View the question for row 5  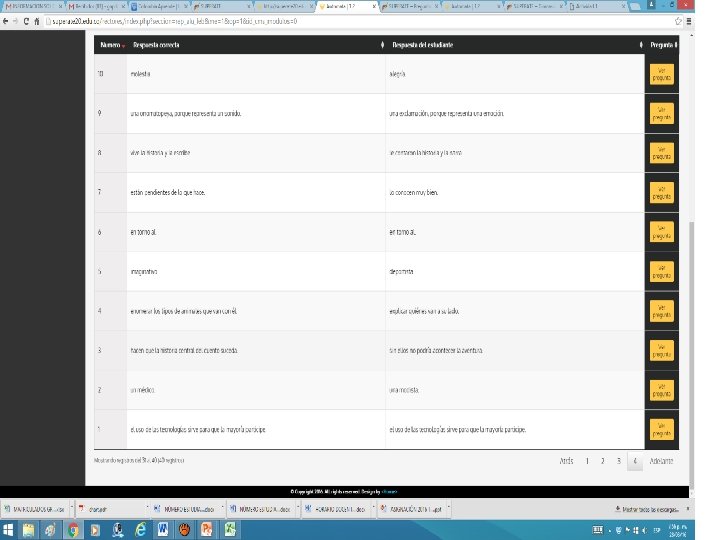pyautogui.click(x=662, y=271)
